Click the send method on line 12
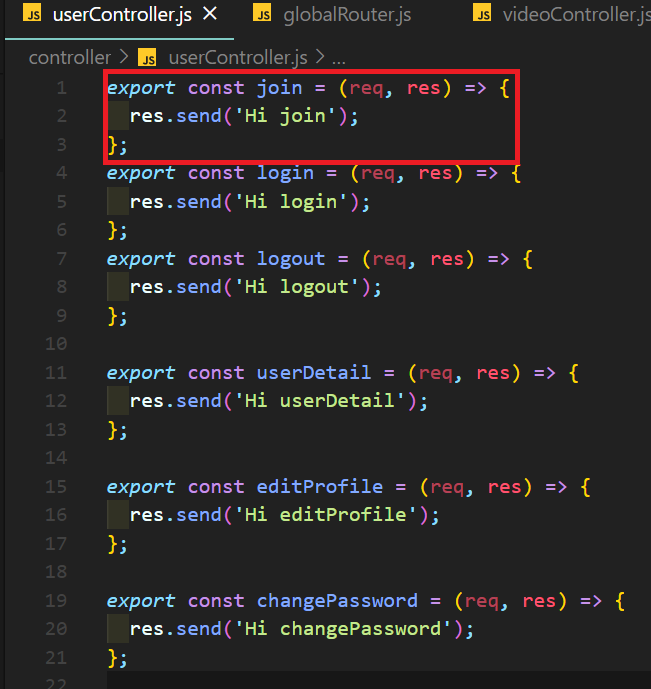Viewport: 651px width, 689px height. coord(199,401)
